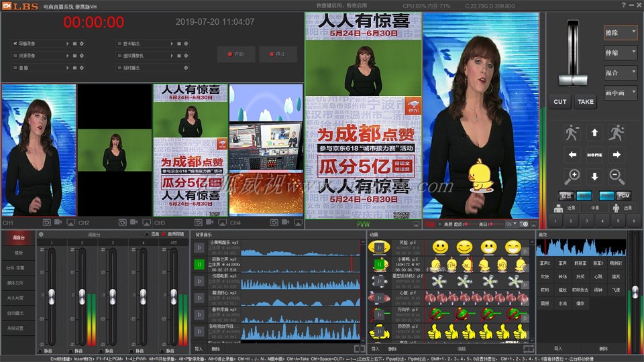The image size is (644, 362).
Task: Open the 伸缩 transition dropdown
Action: (x=620, y=52)
